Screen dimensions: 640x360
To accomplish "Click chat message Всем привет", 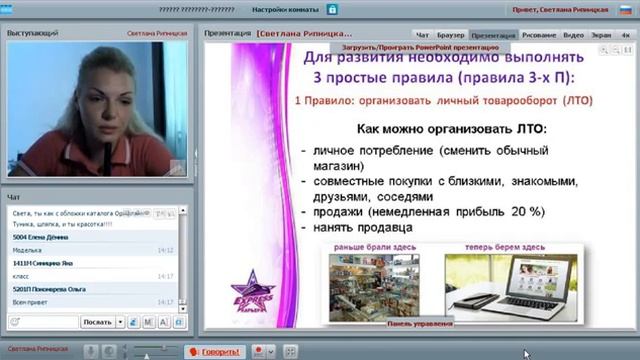I will point(30,302).
